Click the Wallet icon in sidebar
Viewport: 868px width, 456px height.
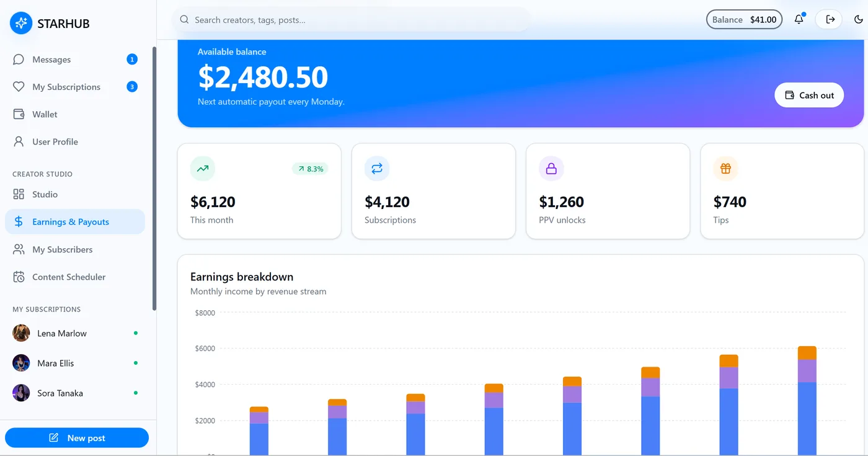click(x=19, y=114)
